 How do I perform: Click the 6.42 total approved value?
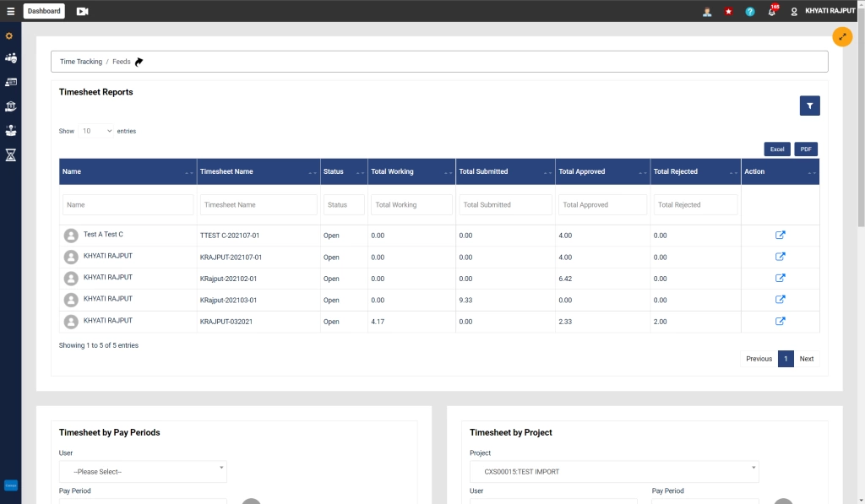[565, 279]
